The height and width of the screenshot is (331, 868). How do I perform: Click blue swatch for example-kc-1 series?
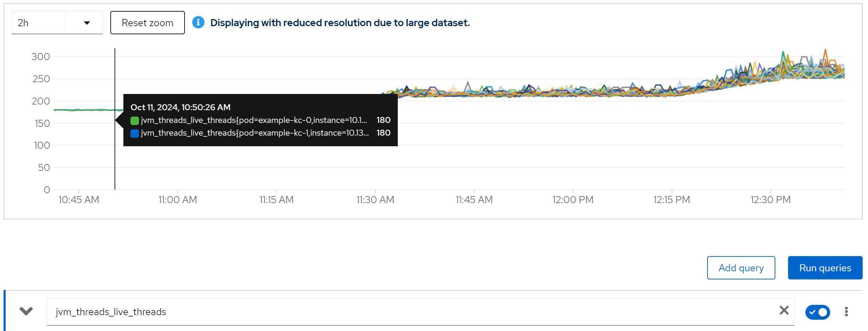(134, 134)
